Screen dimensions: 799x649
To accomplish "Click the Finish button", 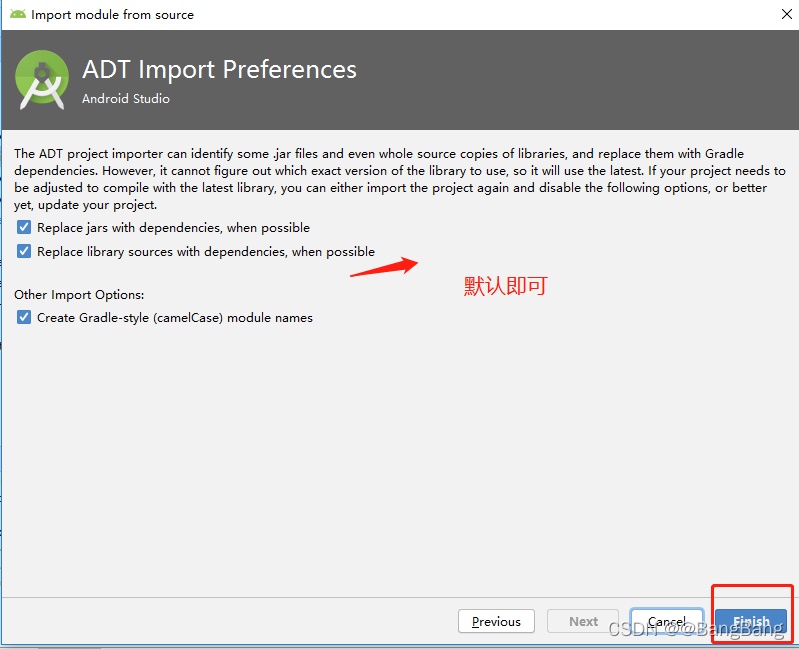I will 751,621.
